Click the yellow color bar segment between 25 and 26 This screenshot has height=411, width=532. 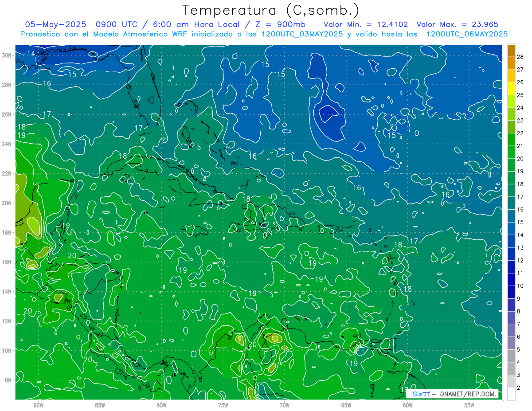click(511, 89)
